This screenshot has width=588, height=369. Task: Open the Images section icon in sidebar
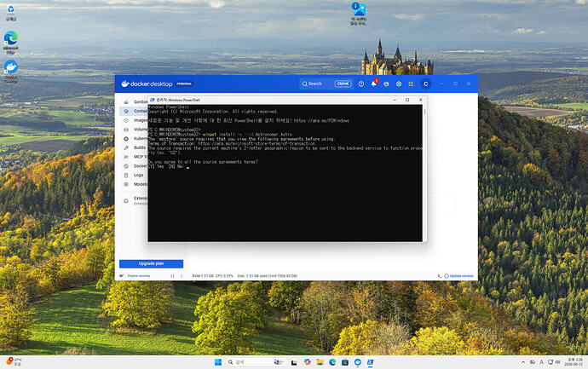point(126,120)
